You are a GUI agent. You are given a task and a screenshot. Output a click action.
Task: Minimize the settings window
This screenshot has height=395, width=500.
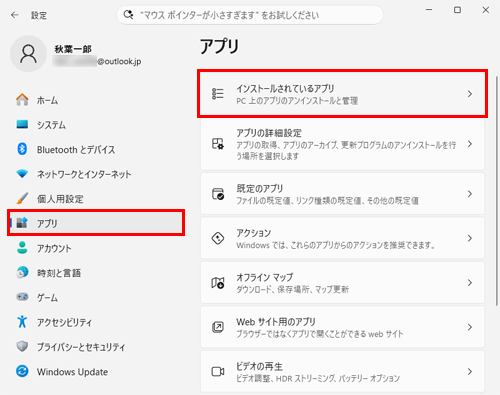coord(429,10)
